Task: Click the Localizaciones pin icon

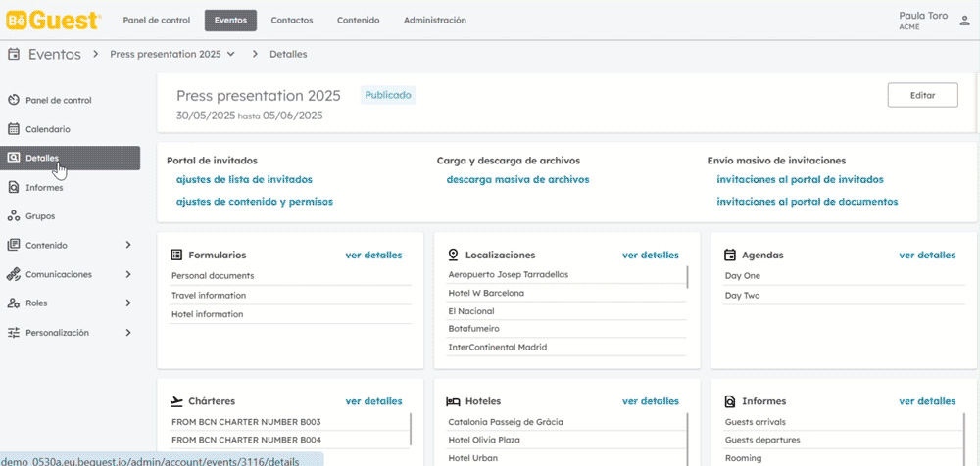Action: [453, 255]
